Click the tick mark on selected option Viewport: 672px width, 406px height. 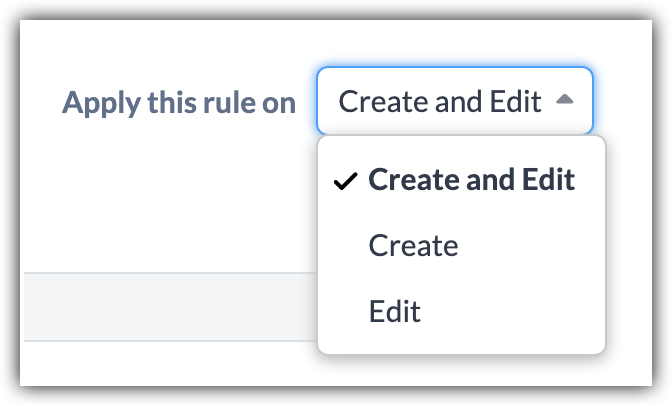[x=345, y=181]
